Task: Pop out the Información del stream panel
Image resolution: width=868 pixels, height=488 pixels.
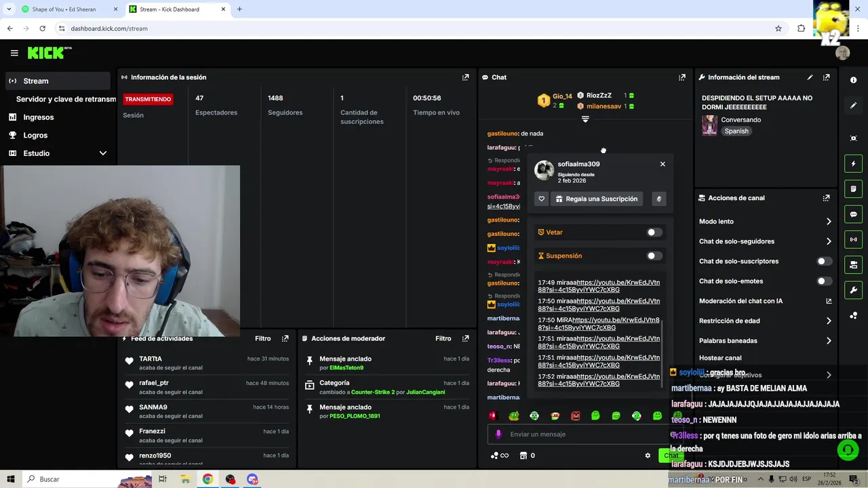Action: point(826,77)
